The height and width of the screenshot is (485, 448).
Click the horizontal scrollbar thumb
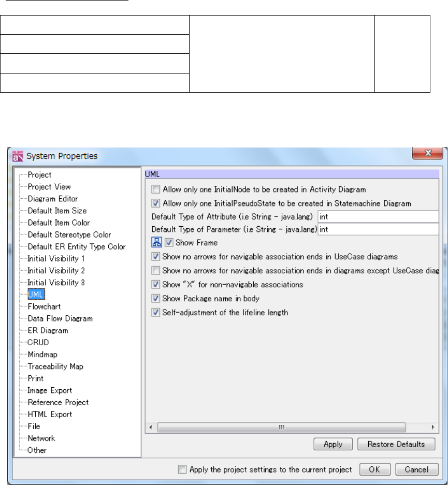tap(282, 428)
